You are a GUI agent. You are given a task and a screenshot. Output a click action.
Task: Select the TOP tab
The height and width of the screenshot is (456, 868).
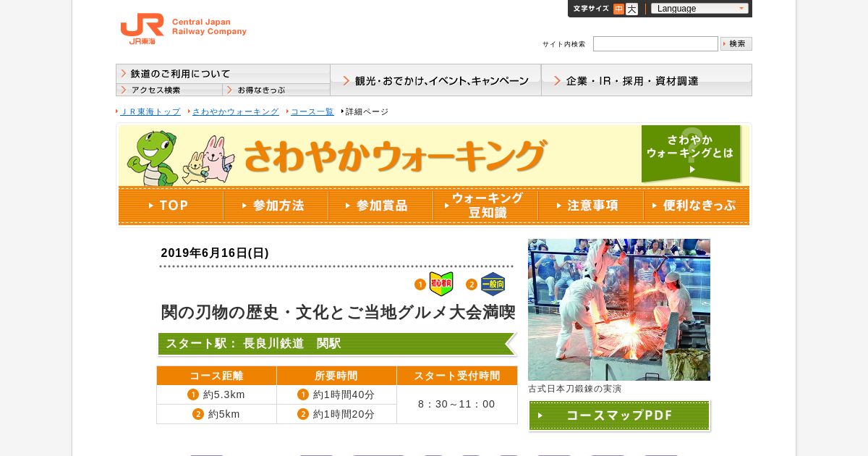[x=171, y=206]
